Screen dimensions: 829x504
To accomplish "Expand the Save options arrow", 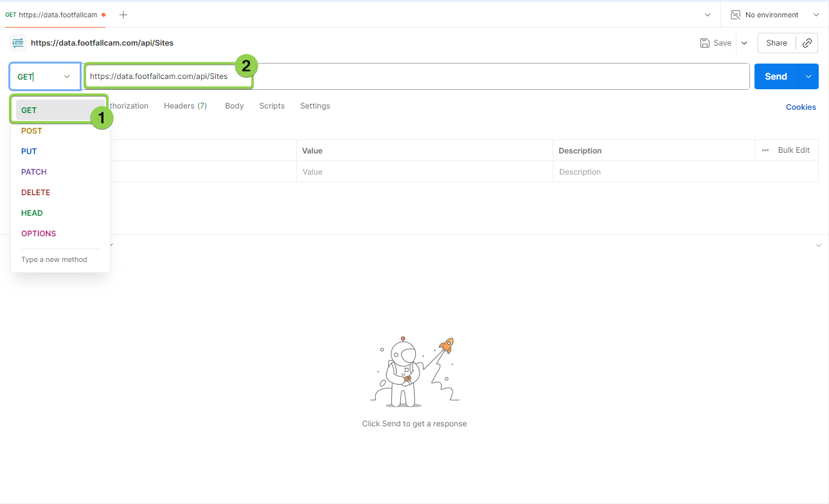I will point(744,43).
